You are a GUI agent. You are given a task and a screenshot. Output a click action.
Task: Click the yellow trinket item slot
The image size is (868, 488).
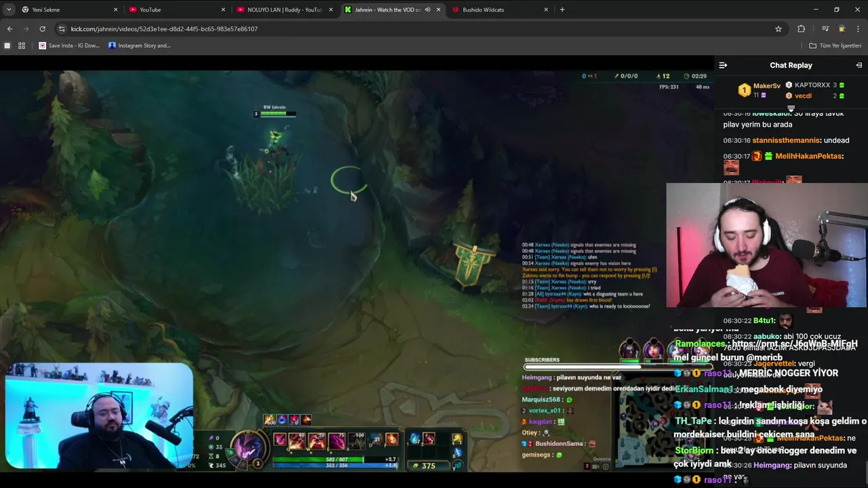[458, 439]
